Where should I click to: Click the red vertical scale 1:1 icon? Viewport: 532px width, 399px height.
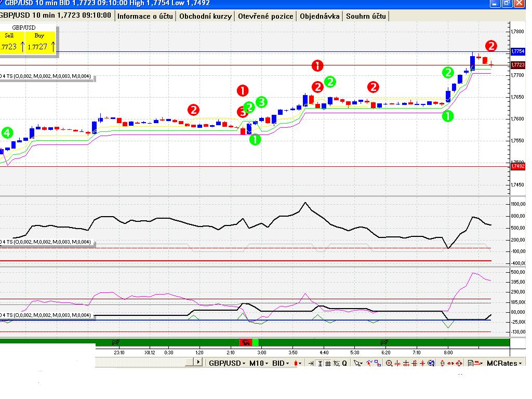coord(442,363)
